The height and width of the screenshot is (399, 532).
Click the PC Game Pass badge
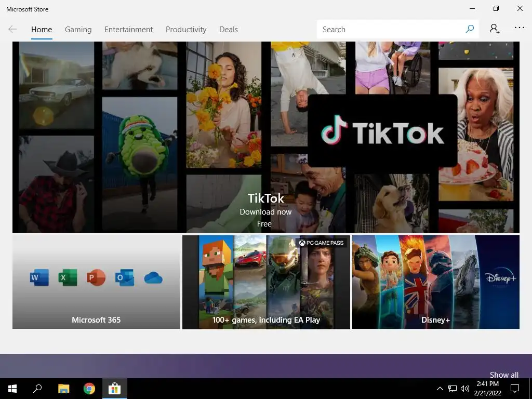point(321,243)
